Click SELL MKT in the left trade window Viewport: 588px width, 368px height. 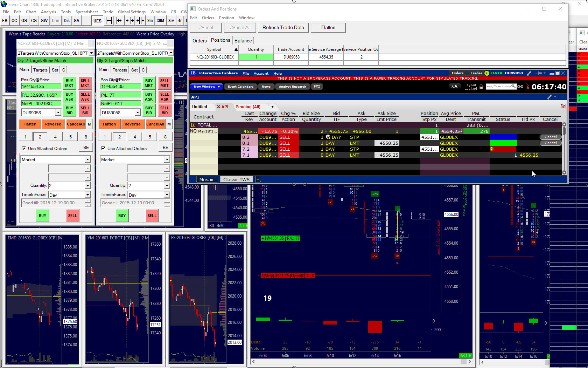click(x=85, y=83)
